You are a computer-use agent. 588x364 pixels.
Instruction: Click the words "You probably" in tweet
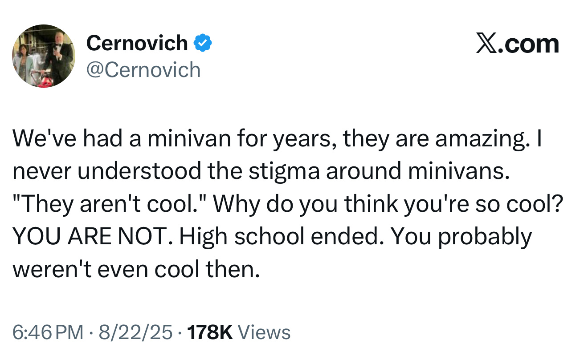tap(461, 237)
